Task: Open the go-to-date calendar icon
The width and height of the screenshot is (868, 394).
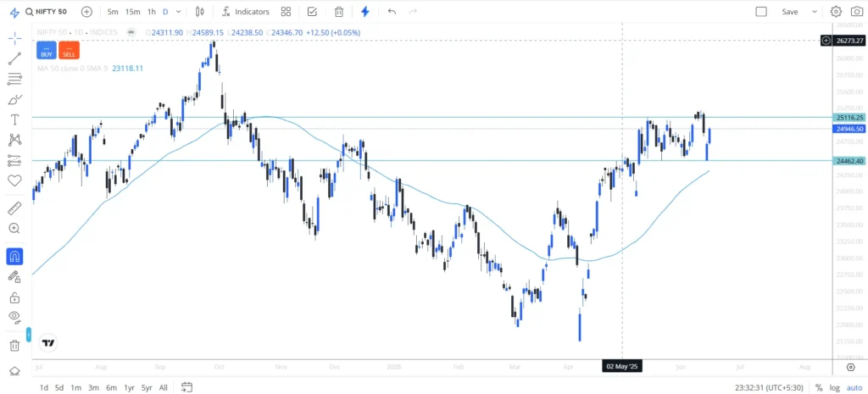Action: (x=186, y=387)
